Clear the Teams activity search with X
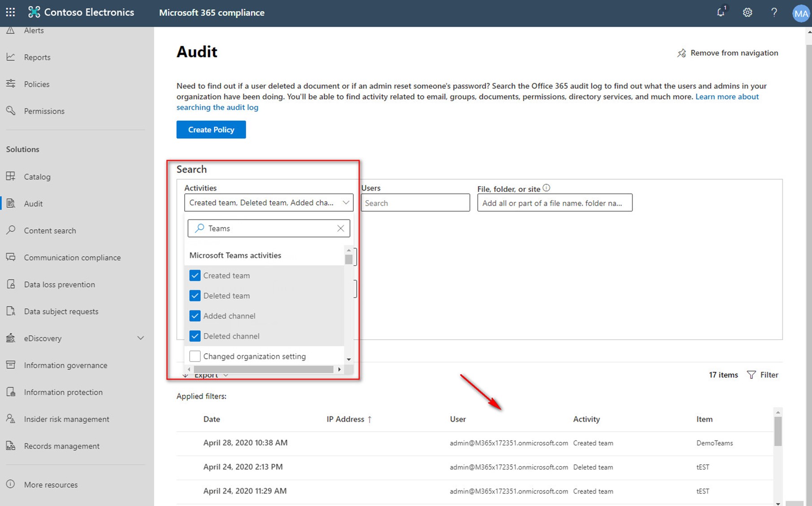This screenshot has height=506, width=812. click(341, 228)
